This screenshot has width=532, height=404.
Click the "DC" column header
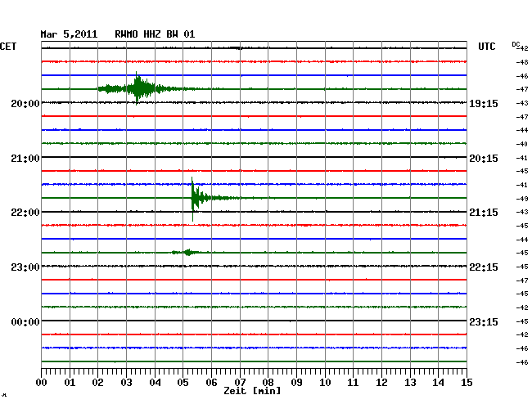click(516, 44)
